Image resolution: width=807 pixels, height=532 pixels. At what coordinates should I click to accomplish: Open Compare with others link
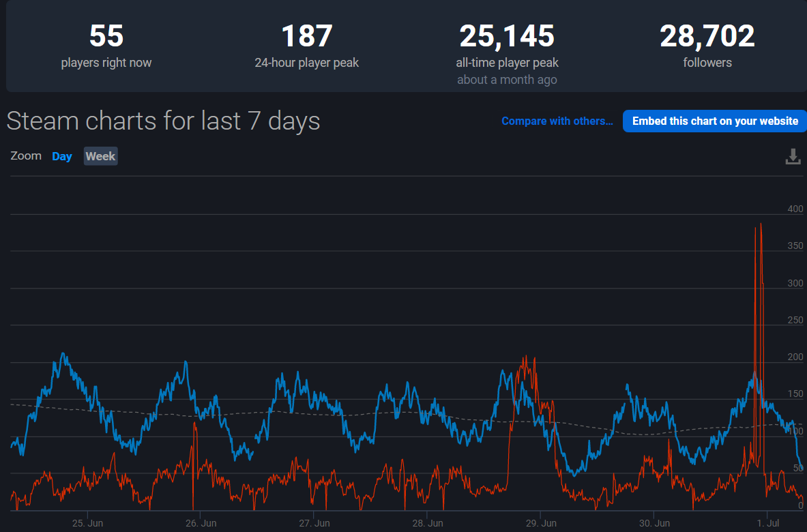coord(557,121)
